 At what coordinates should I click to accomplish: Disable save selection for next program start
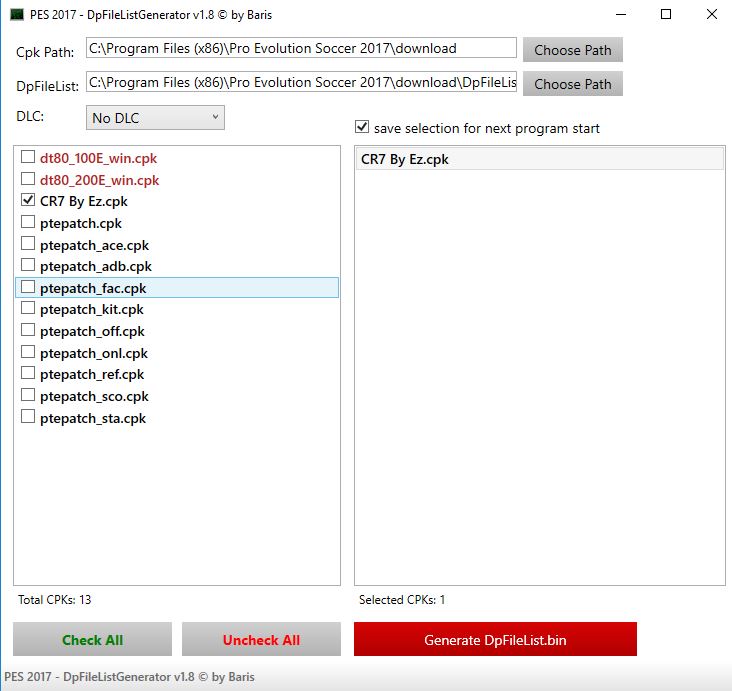coord(362,127)
